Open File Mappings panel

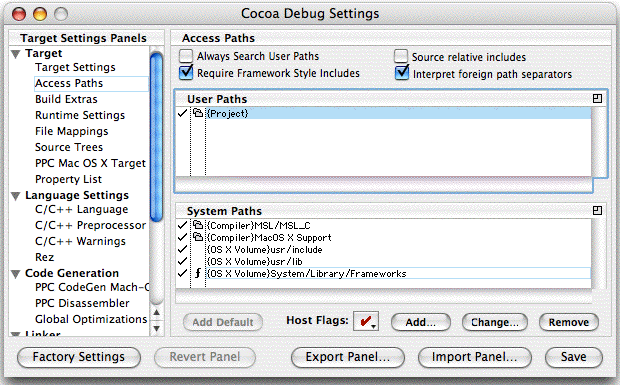[72, 131]
